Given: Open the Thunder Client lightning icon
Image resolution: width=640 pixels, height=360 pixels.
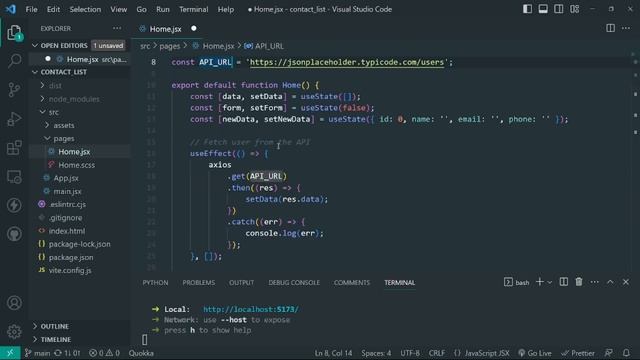Looking at the screenshot, I should coord(14,205).
